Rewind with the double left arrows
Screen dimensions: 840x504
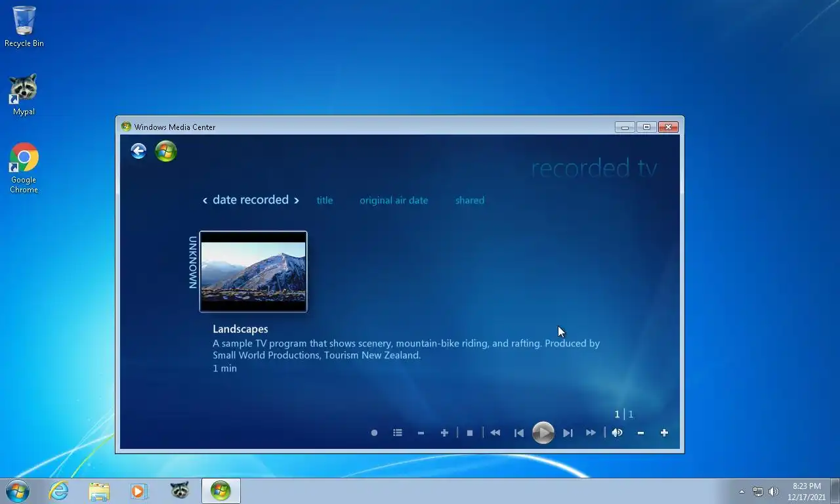[x=495, y=433]
